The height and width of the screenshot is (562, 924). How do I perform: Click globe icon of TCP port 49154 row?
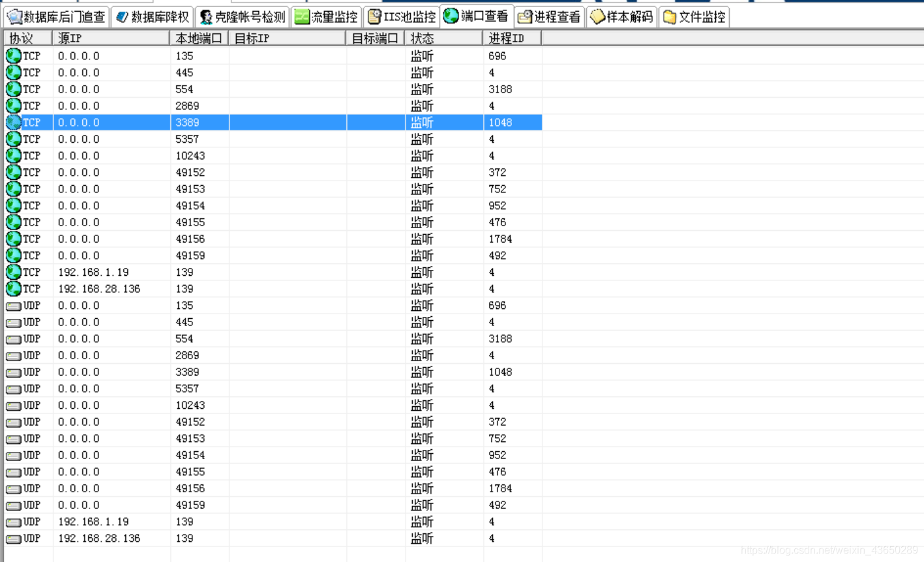point(14,205)
